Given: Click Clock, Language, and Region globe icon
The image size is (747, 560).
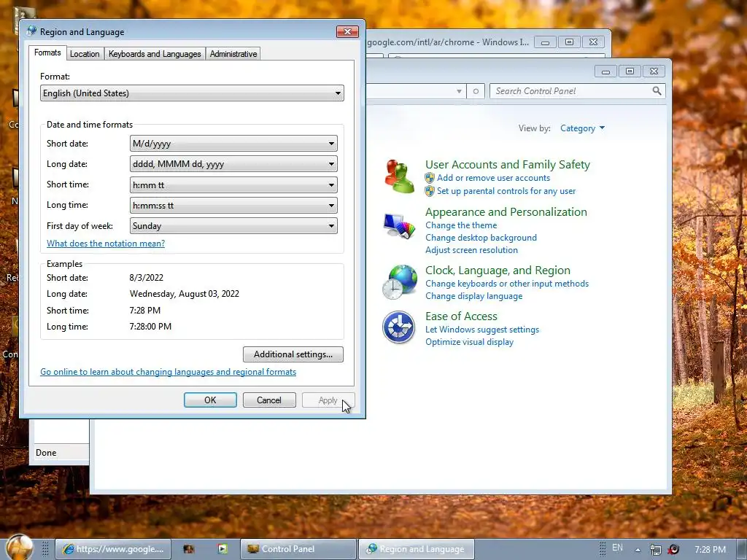Looking at the screenshot, I should (x=399, y=282).
